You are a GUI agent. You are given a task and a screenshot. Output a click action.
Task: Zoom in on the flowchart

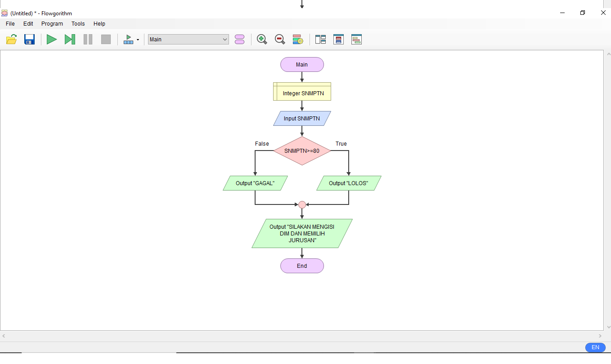(261, 39)
